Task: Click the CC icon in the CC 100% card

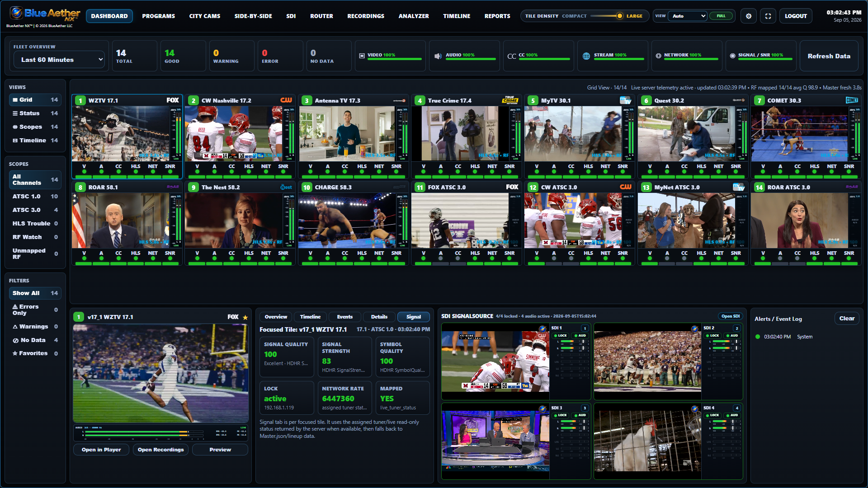Action: 512,56
